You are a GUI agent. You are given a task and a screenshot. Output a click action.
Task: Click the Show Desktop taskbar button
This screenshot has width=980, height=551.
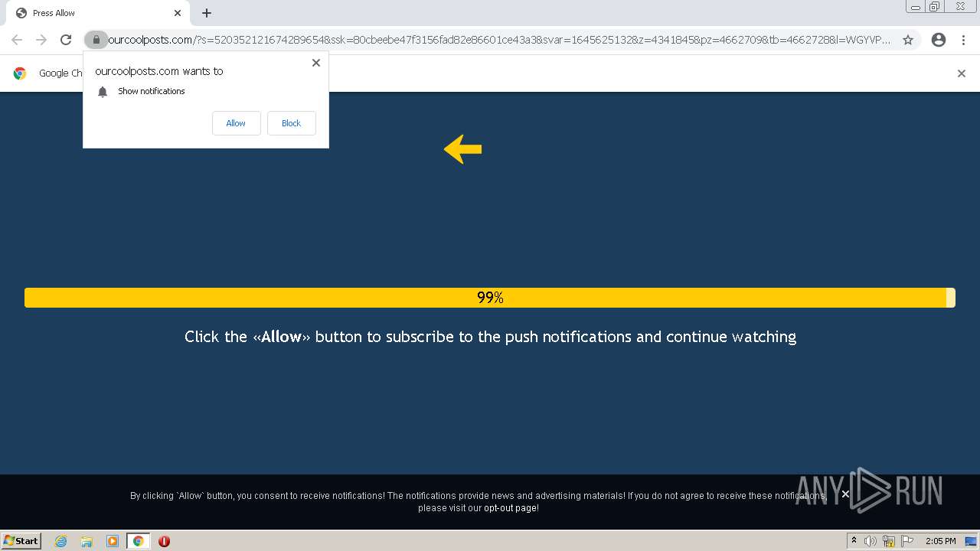click(x=970, y=541)
